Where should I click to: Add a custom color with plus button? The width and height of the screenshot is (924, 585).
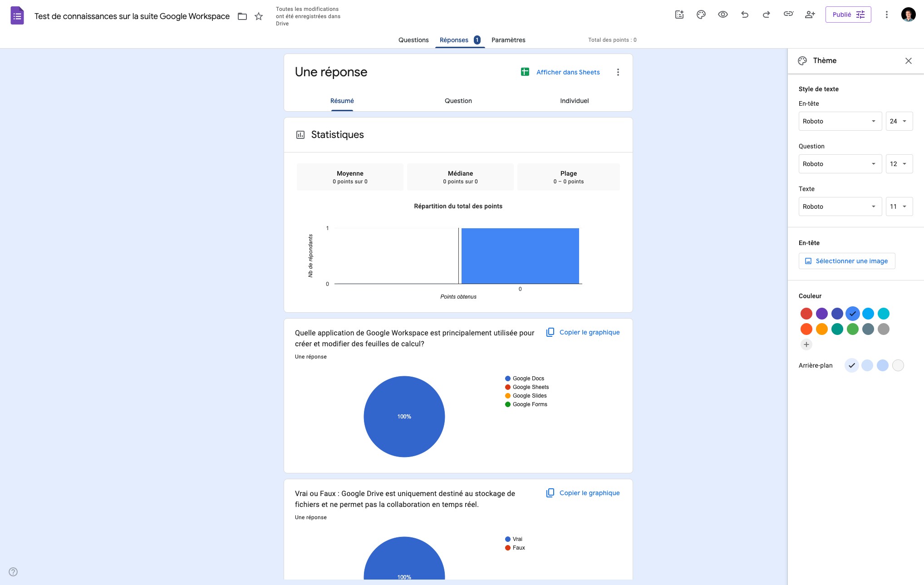coord(806,344)
